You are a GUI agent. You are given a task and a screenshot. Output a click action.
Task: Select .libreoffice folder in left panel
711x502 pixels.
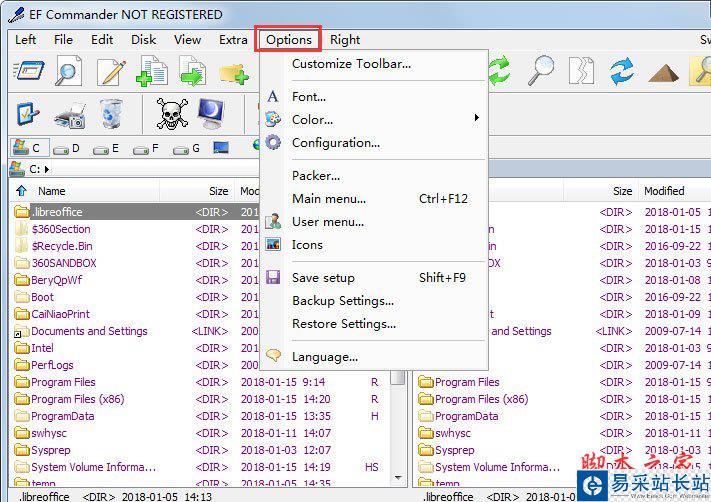[x=57, y=212]
